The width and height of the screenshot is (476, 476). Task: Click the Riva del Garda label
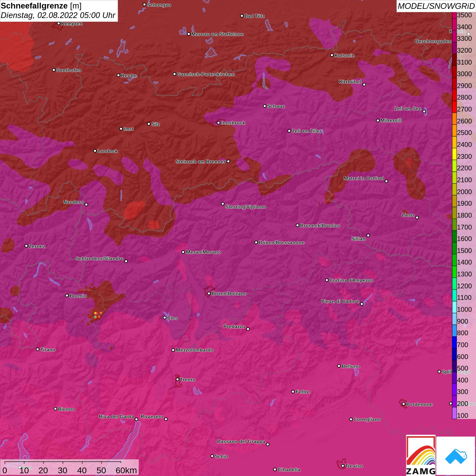pos(116,417)
